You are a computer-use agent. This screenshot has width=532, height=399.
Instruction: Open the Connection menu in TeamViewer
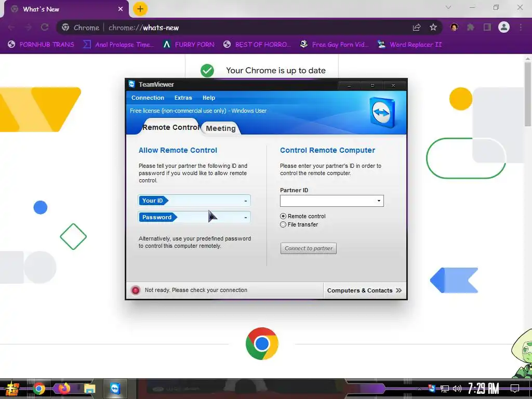[148, 98]
